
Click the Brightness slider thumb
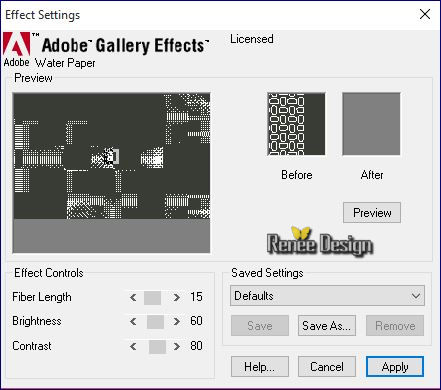[155, 322]
